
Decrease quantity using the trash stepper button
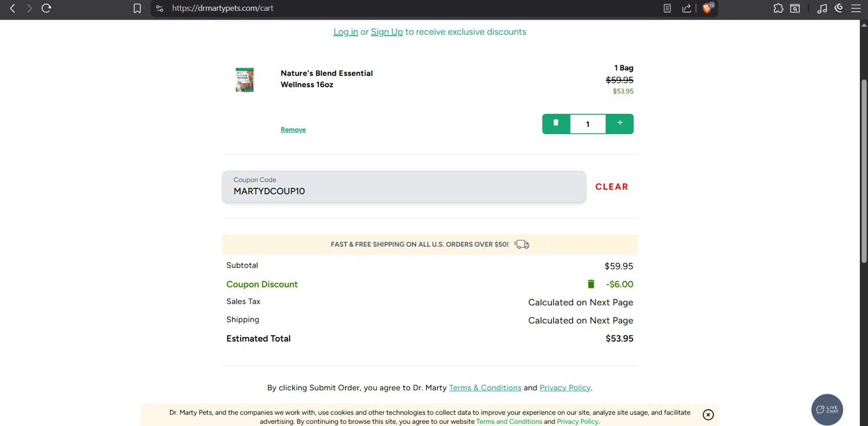pos(556,124)
